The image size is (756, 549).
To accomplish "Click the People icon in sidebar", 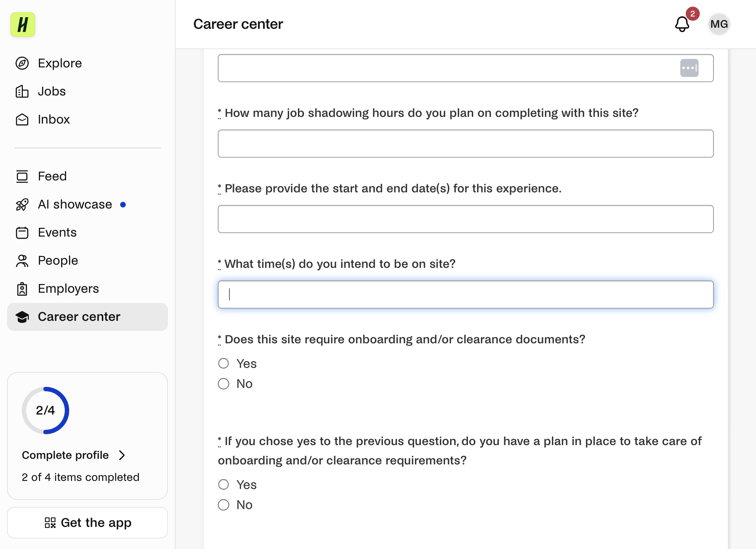I will pos(22,260).
